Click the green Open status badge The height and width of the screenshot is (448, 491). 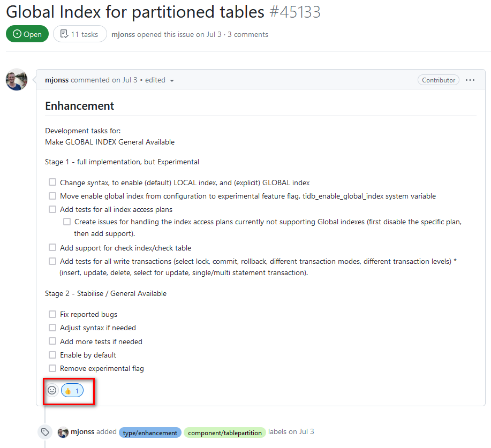pyautogui.click(x=27, y=34)
